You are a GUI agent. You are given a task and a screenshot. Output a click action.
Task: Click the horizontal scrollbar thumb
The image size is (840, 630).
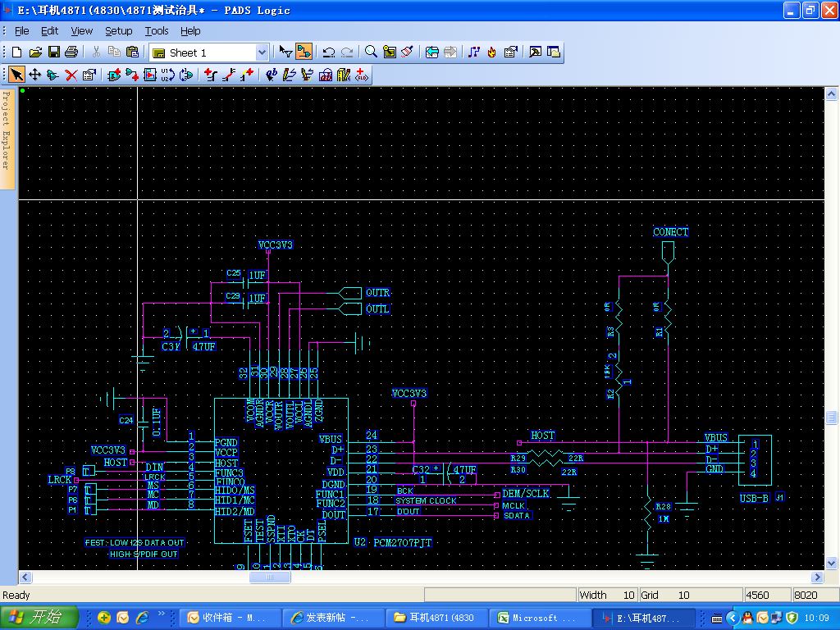coord(269,577)
